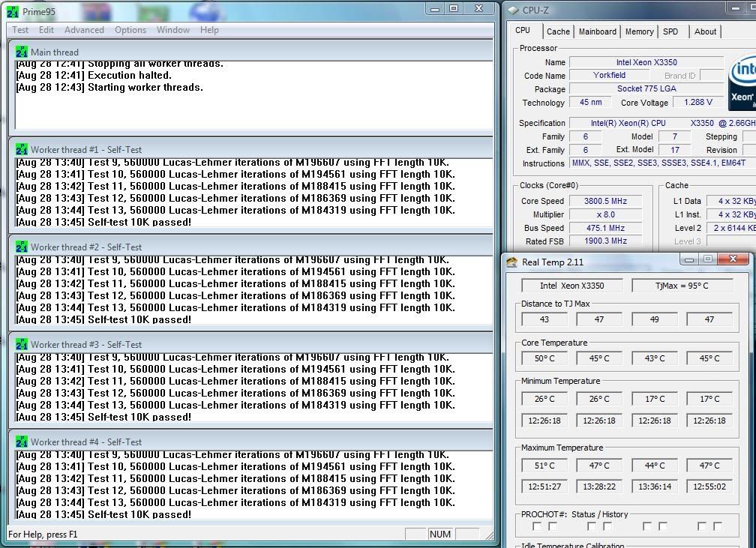Toggle the second PROCHOT# checkbox of core two
Image resolution: width=756 pixels, height=548 pixels.
tap(607, 526)
